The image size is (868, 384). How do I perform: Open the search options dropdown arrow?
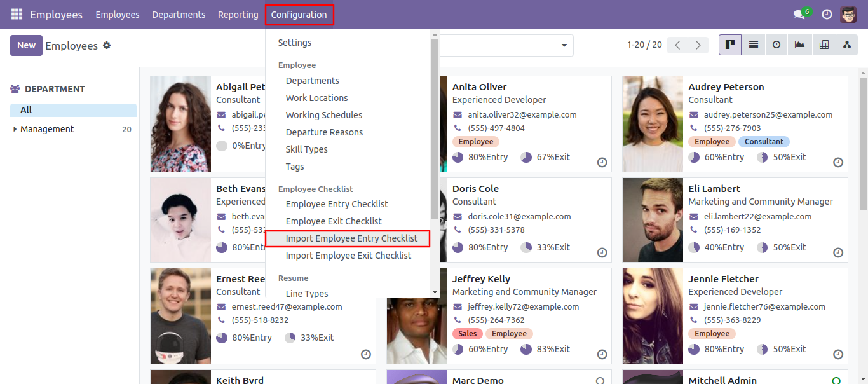pyautogui.click(x=564, y=45)
